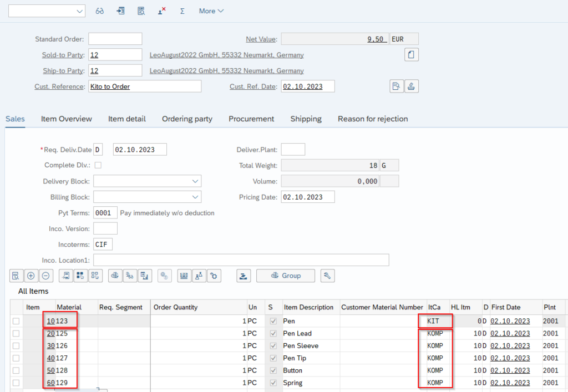This screenshot has width=568, height=392.
Task: Click the select all items icon
Action: [80, 276]
